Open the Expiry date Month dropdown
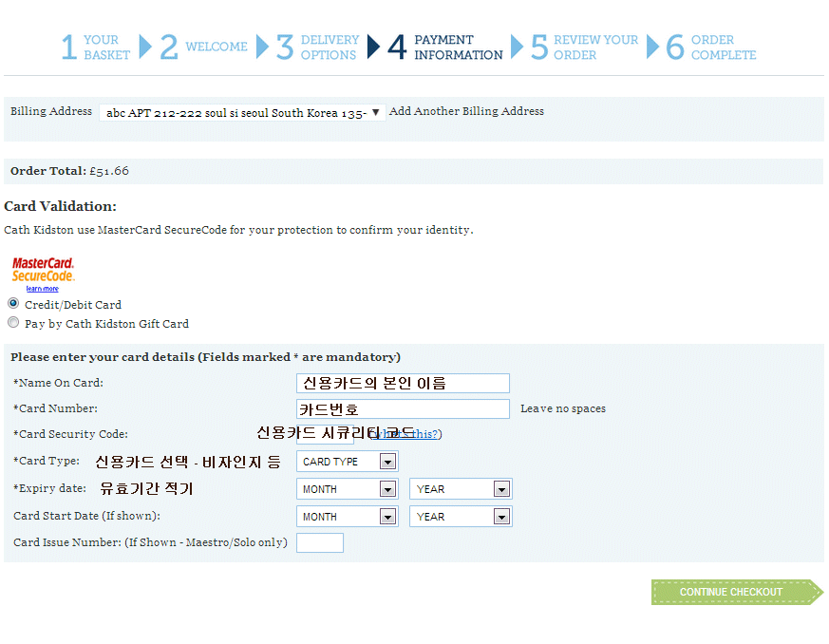Image resolution: width=829 pixels, height=644 pixels. pyautogui.click(x=347, y=489)
